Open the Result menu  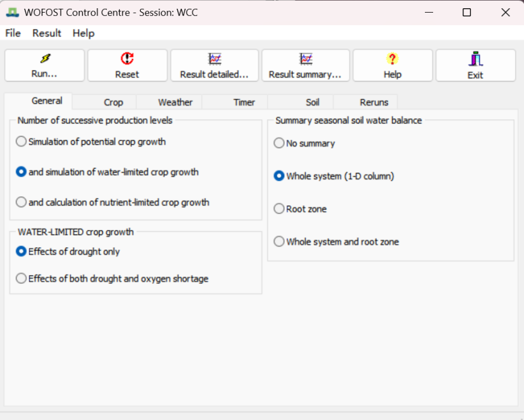(47, 33)
